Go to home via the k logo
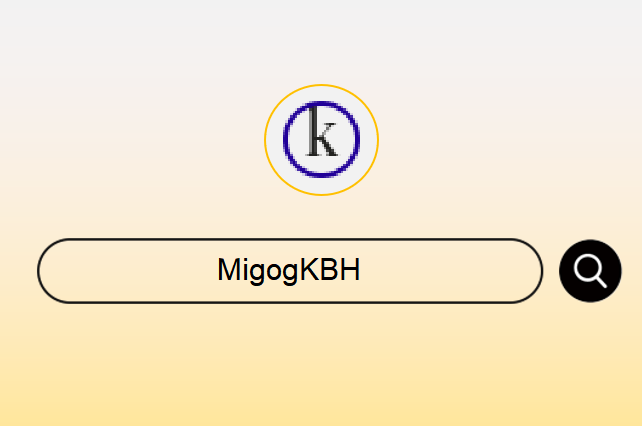This screenshot has height=426, width=642. point(321,140)
